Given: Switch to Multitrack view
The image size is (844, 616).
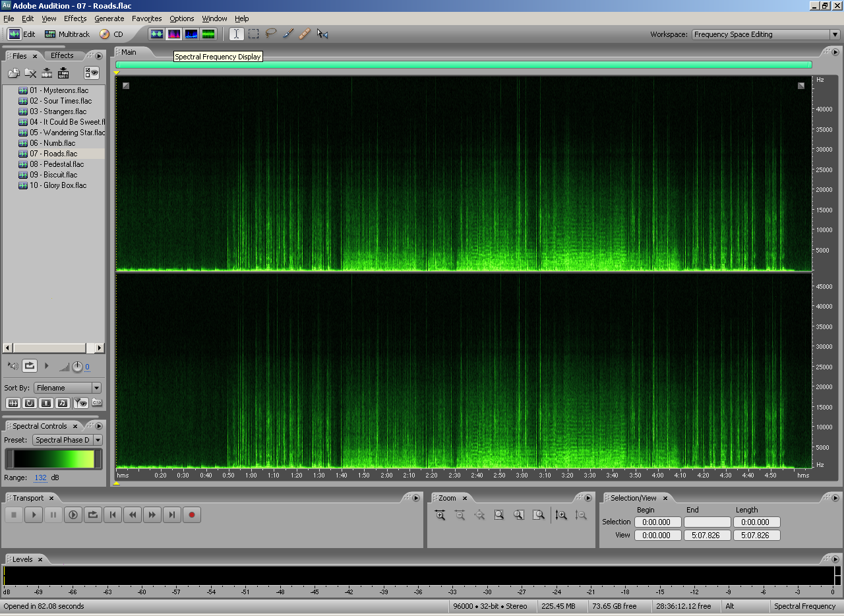Looking at the screenshot, I should click(67, 34).
